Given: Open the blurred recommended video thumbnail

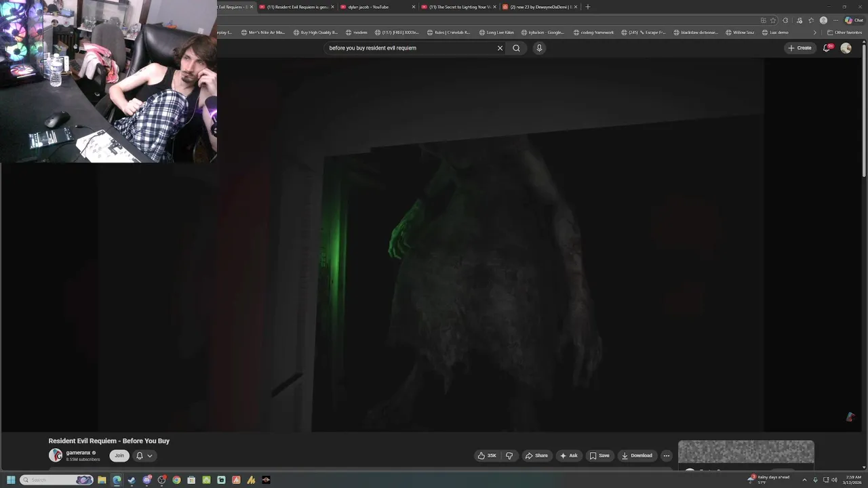Looking at the screenshot, I should [746, 452].
